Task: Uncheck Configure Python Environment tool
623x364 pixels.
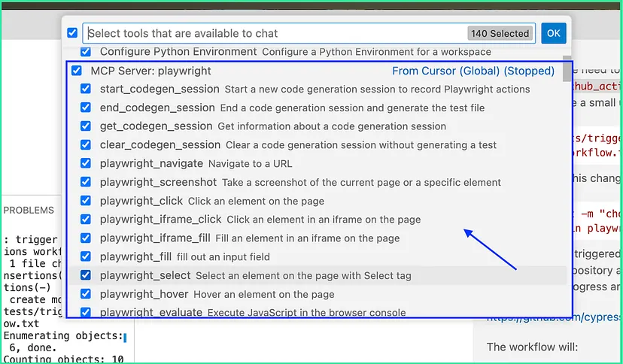Action: click(x=86, y=52)
